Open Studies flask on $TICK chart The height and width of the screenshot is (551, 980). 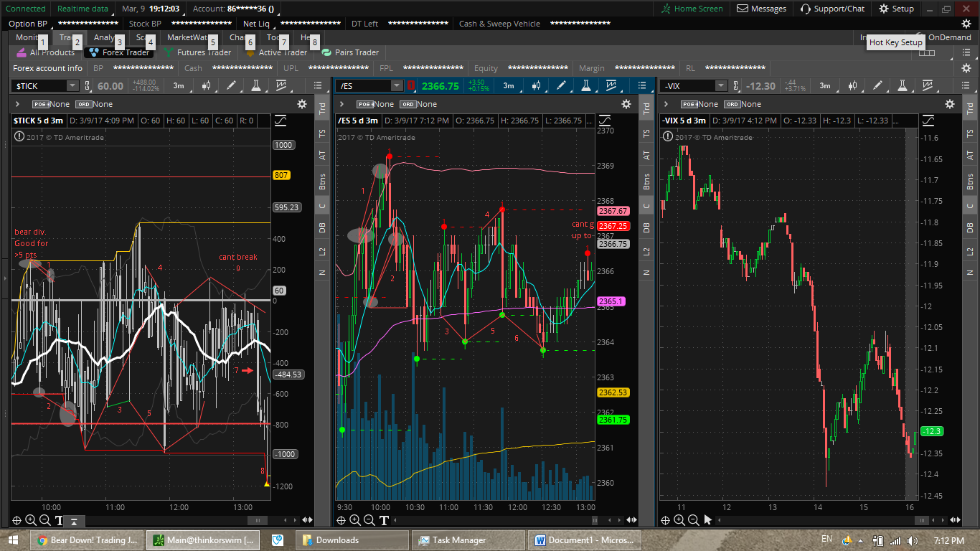pos(255,85)
